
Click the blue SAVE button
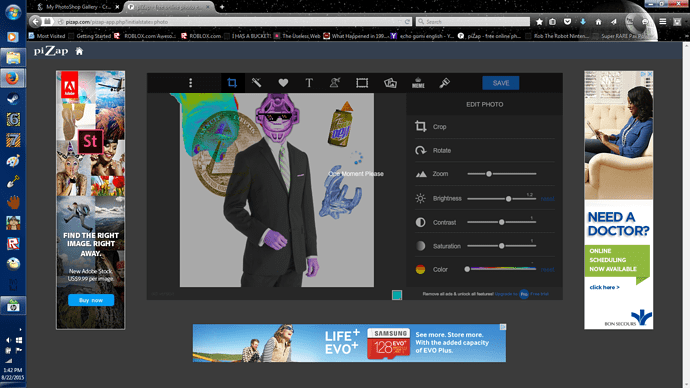[x=501, y=83]
